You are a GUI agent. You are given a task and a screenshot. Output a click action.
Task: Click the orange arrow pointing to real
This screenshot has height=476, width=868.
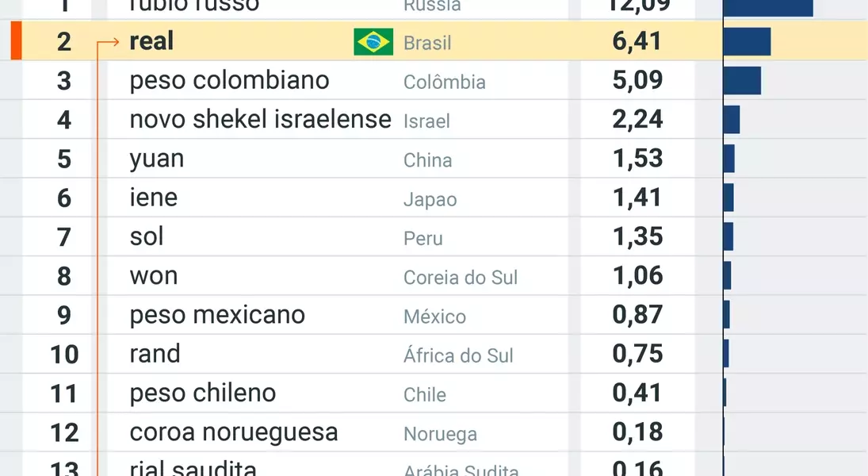(x=112, y=42)
